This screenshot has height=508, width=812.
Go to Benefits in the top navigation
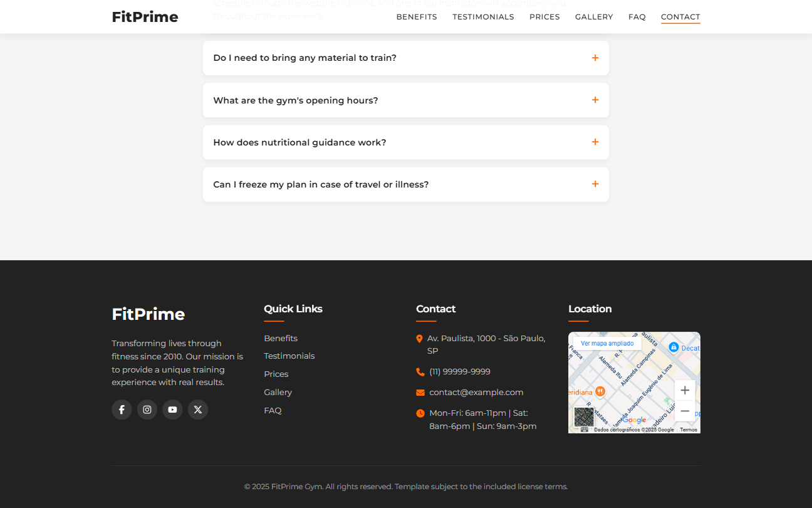pos(417,17)
